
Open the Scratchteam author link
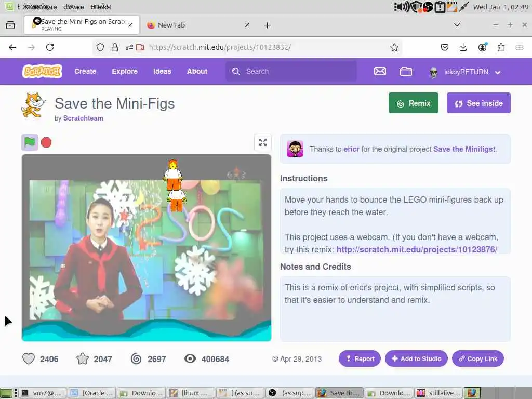coord(83,118)
